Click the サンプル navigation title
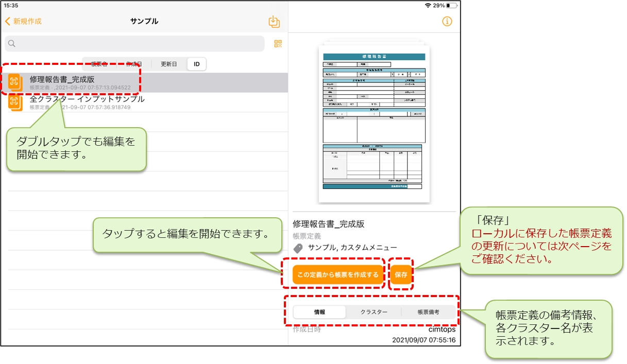The width and height of the screenshot is (627, 364). click(x=144, y=21)
